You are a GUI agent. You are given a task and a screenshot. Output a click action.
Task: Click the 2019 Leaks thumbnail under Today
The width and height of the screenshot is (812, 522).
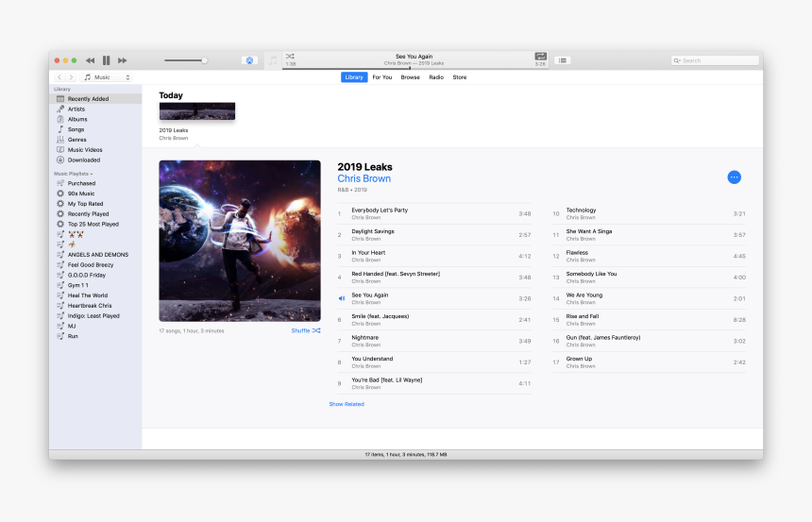tap(197, 110)
